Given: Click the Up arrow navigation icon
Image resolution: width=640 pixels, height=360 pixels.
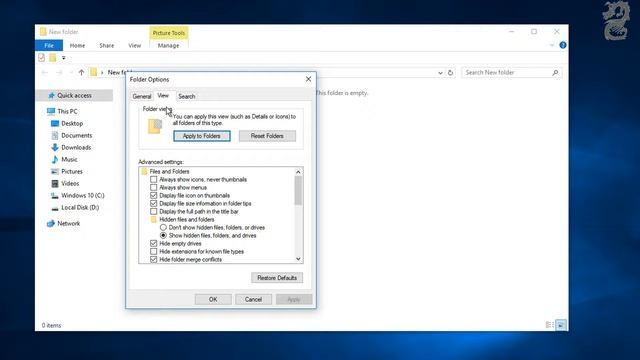Looking at the screenshot, I should 81,73.
